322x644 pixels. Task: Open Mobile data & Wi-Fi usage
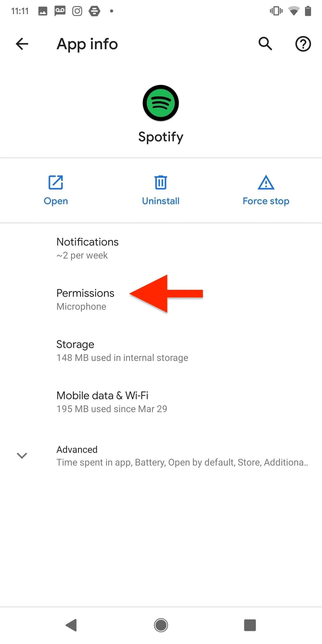[x=161, y=402]
